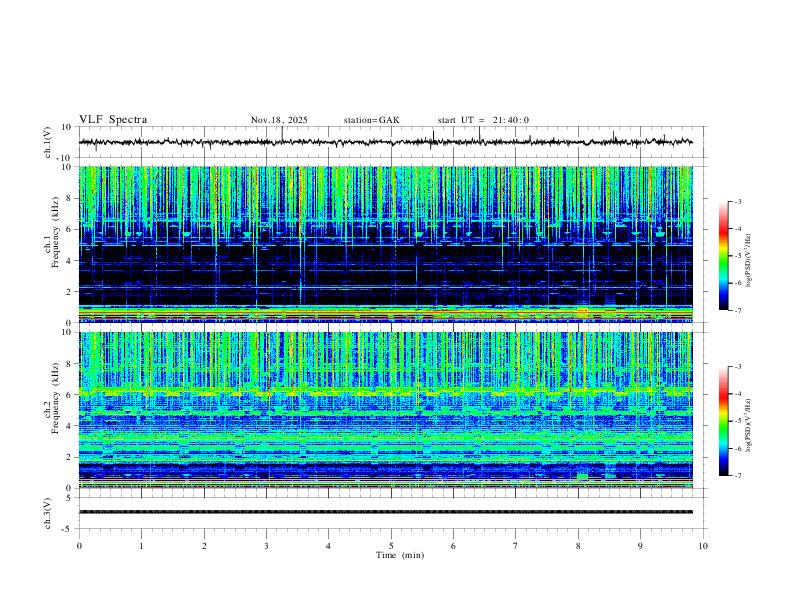Click time axis tick label "1"
This screenshot has width=792, height=612.
click(141, 546)
